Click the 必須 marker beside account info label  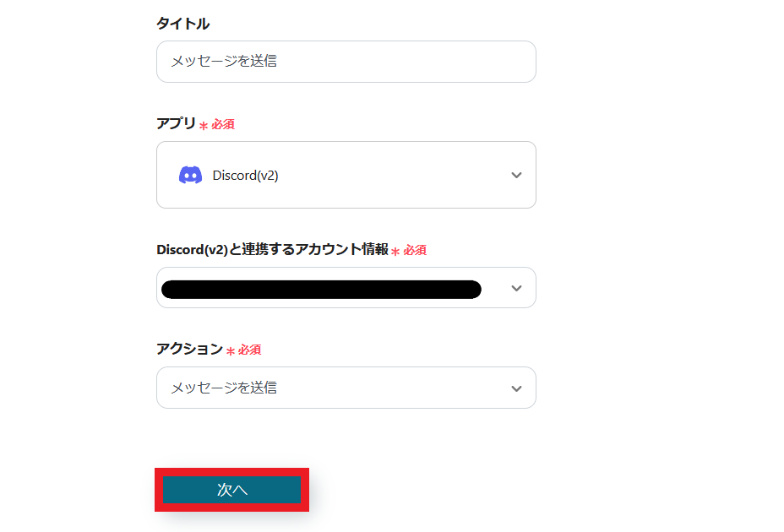click(x=414, y=250)
